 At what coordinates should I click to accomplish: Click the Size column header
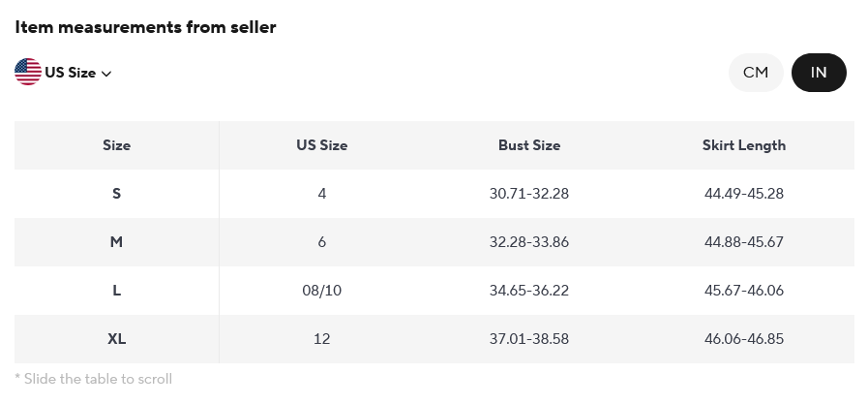(117, 145)
